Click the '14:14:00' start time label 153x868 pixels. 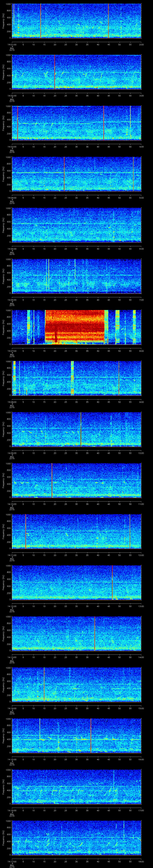pyautogui.click(x=12, y=708)
